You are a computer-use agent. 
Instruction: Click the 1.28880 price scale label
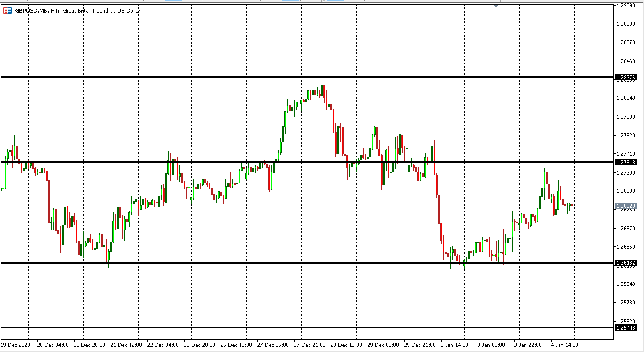(x=626, y=24)
